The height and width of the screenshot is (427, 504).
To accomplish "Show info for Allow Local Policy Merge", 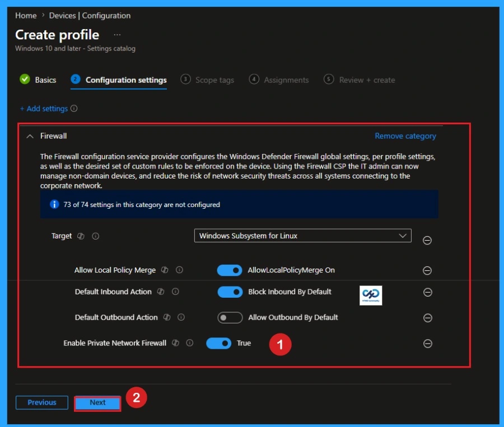I will tap(179, 270).
